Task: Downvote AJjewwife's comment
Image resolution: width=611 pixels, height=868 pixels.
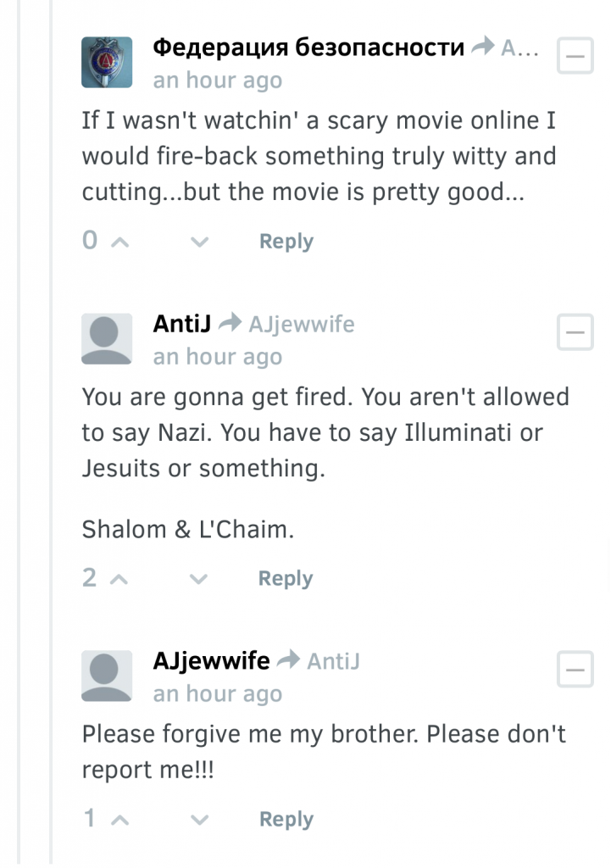Action: (198, 821)
